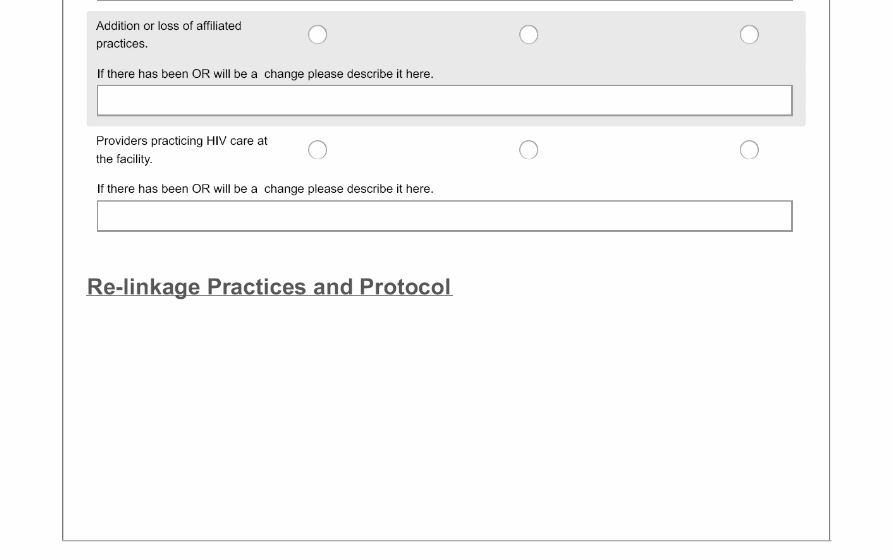The image size is (893, 560).
Task: Click the word 'Protocol' in the section heading
Action: click(x=405, y=287)
